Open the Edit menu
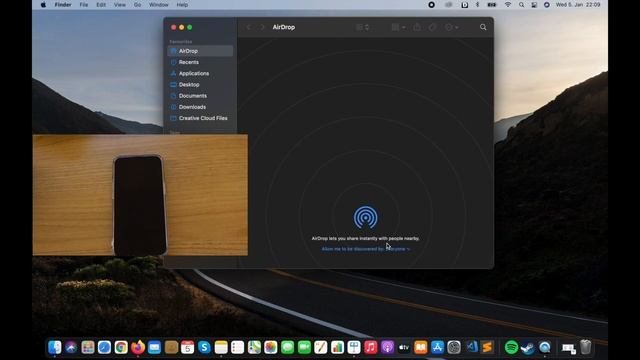640x360 pixels. [x=101, y=5]
